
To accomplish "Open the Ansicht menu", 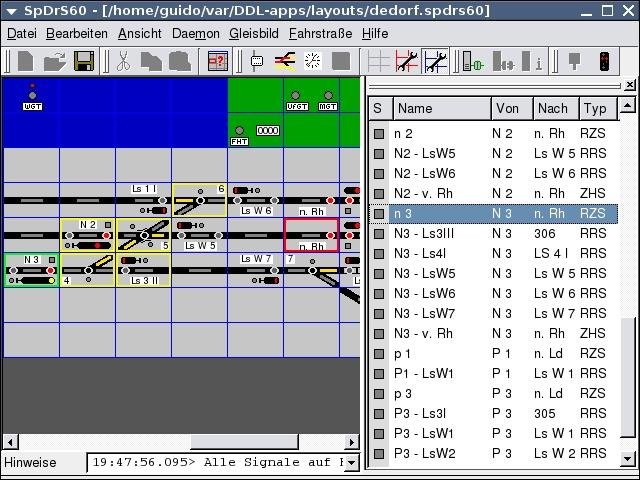I will click(140, 33).
